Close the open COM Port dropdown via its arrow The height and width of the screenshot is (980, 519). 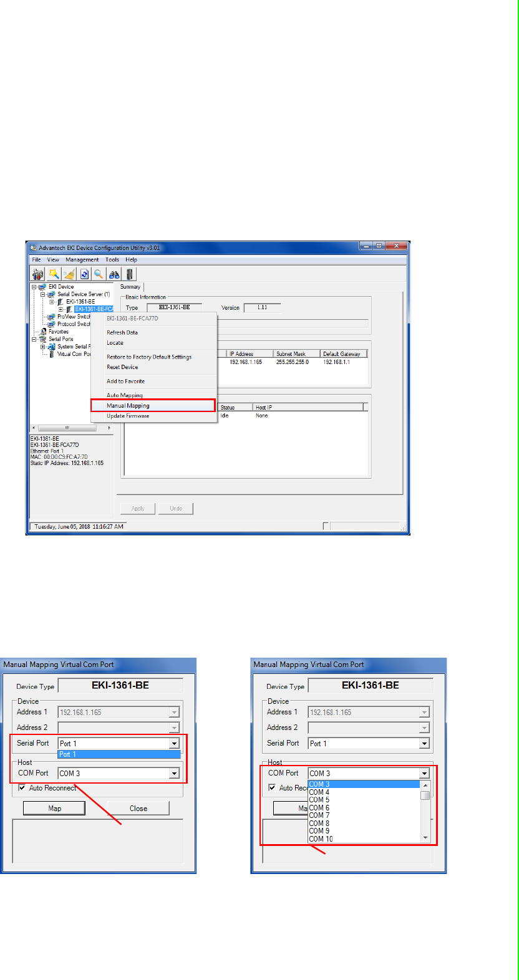424,774
